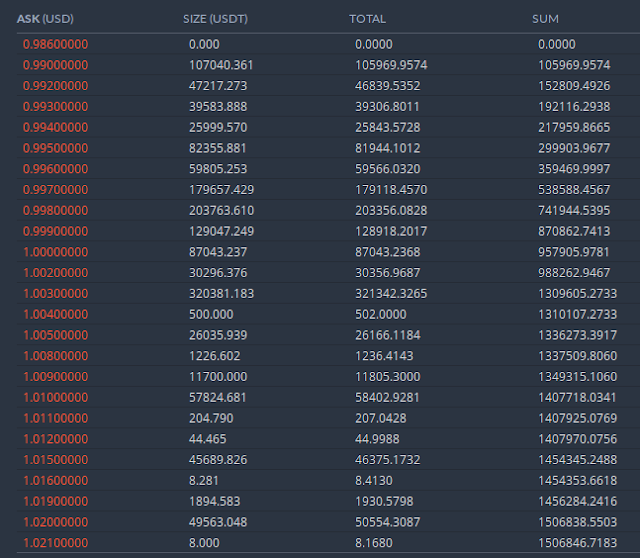
Task: Select ask price 1.00400000
Action: point(56,314)
